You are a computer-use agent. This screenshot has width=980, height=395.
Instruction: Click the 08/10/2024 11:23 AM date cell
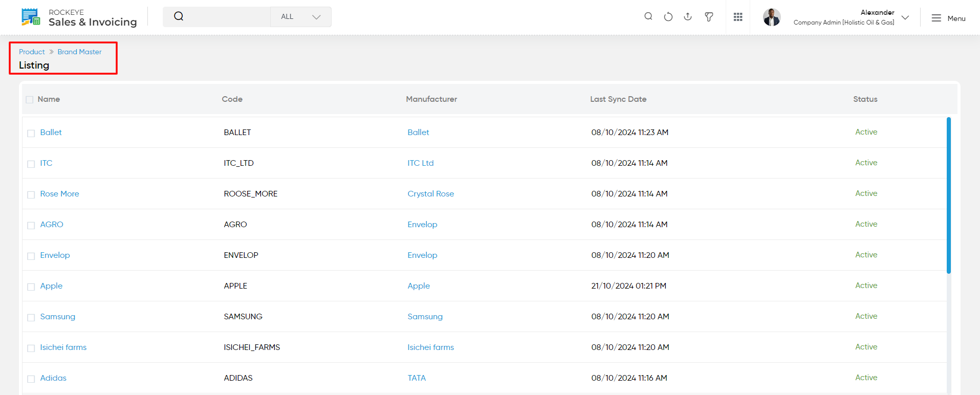[630, 132]
